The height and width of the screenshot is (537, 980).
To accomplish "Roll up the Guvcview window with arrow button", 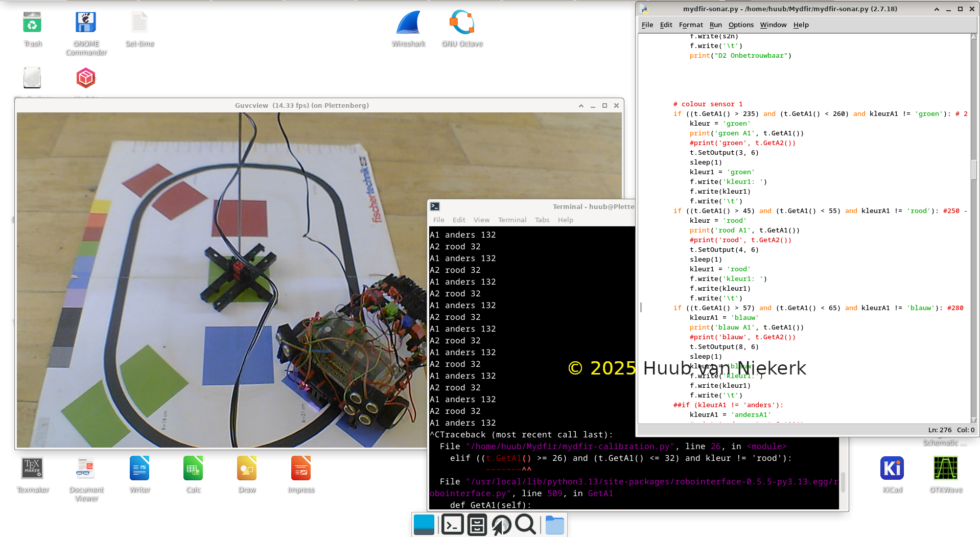I will pyautogui.click(x=581, y=106).
